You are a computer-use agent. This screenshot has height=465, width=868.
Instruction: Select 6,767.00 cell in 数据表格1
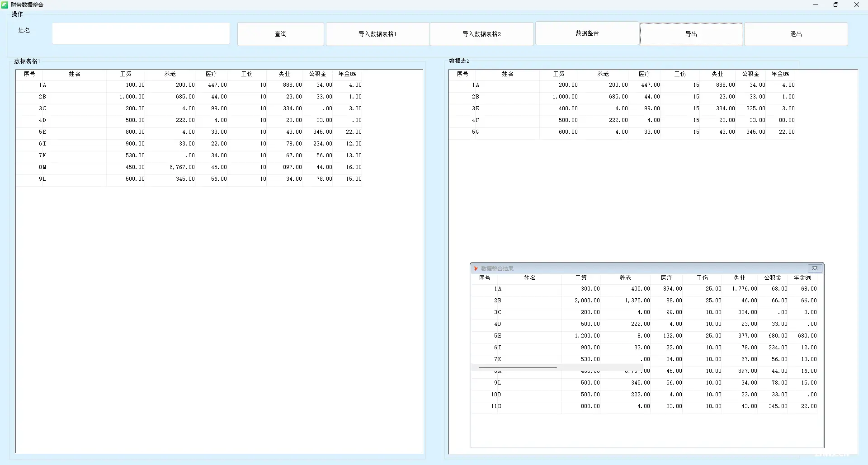[x=170, y=167]
